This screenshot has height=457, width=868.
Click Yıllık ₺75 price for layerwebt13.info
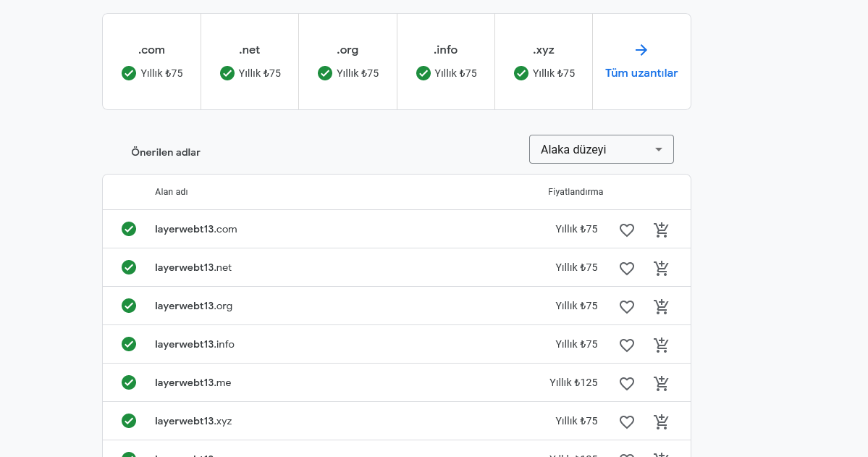[x=576, y=344]
